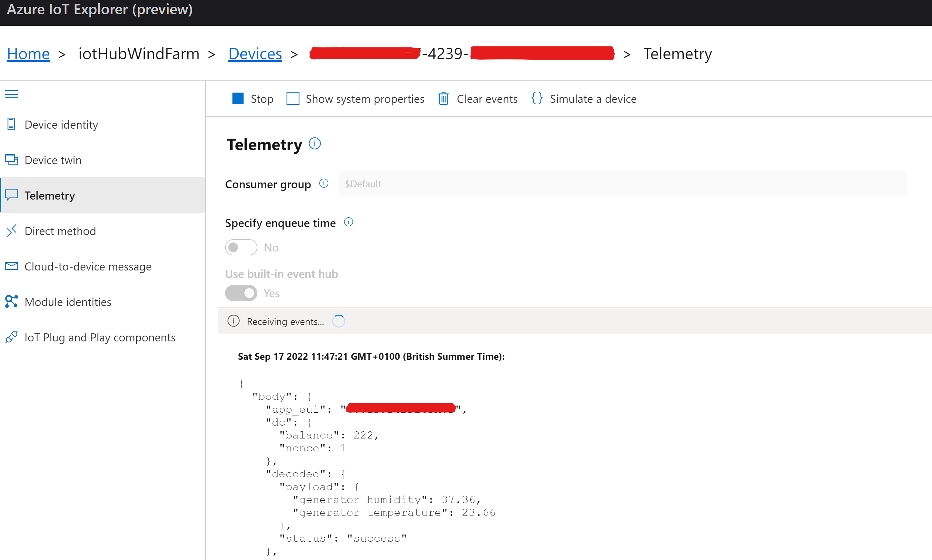Click info icon beside Consumer group label
This screenshot has height=560, width=932.
pyautogui.click(x=323, y=183)
